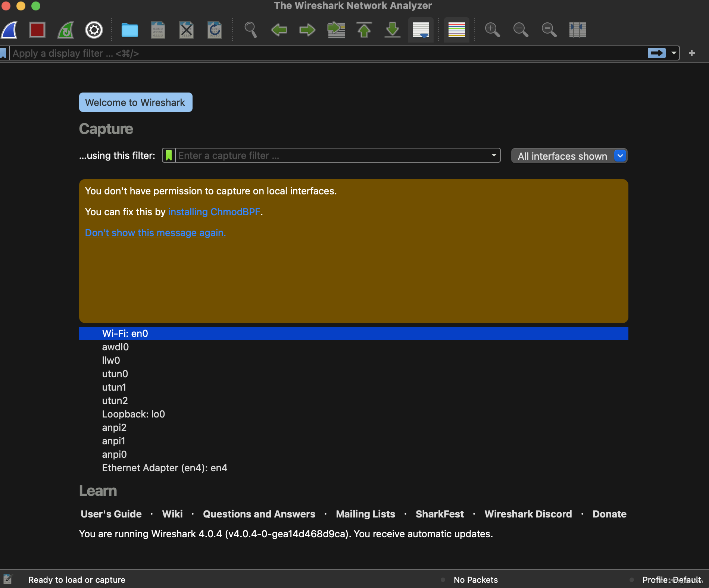Select Ethernet Adapter (en4) interface

click(354, 468)
